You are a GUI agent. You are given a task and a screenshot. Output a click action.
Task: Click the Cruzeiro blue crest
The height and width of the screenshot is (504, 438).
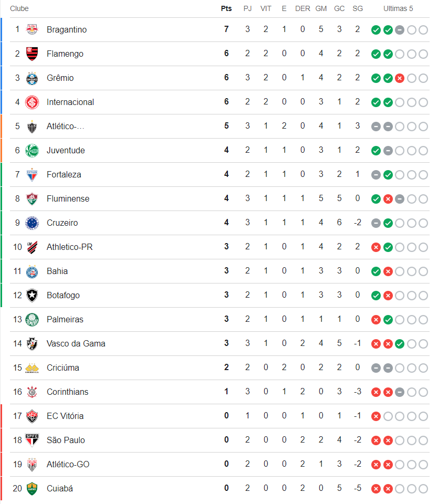coord(32,223)
